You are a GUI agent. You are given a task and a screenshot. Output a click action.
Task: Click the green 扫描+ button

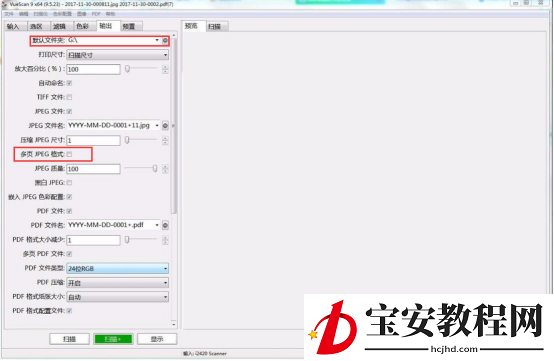113,339
